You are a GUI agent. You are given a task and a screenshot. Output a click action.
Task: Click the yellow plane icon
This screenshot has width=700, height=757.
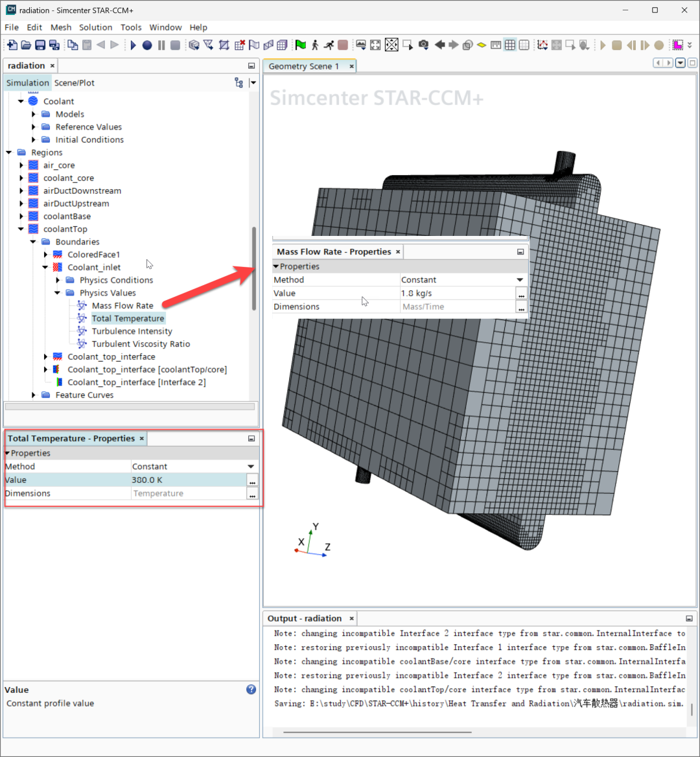(x=482, y=45)
